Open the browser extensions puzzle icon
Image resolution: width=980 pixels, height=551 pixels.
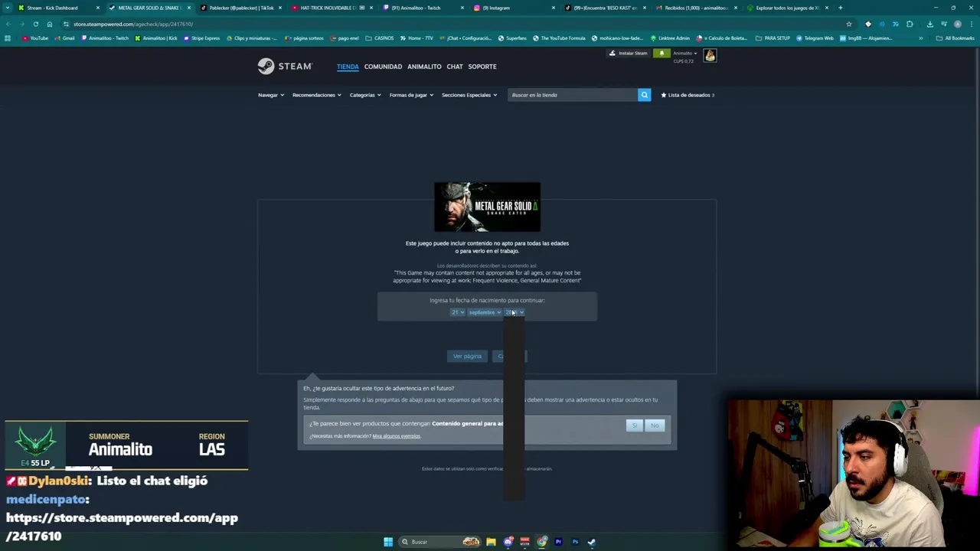[x=910, y=24]
